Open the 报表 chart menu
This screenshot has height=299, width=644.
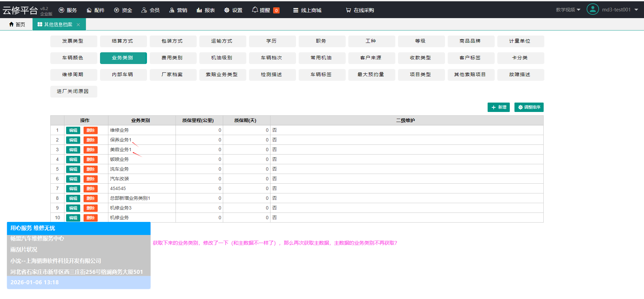point(205,10)
